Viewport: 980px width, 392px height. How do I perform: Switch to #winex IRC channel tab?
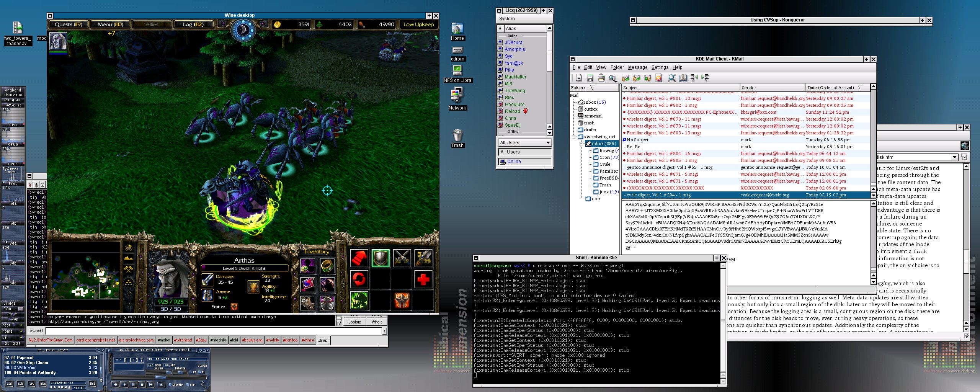(308, 340)
